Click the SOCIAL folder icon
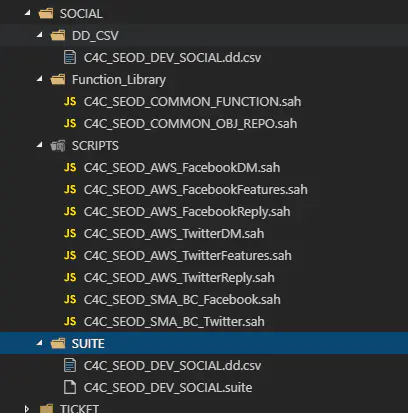Viewport: 408px width, 413px height. (x=46, y=14)
